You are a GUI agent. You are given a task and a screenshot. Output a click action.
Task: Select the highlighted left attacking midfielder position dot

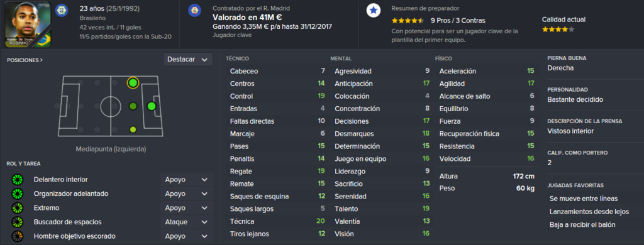[x=133, y=83]
